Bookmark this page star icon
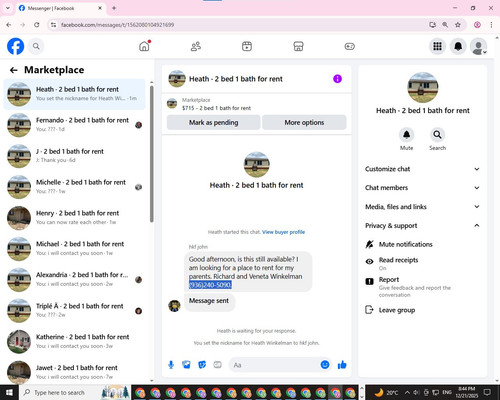The image size is (500, 400). [x=458, y=25]
